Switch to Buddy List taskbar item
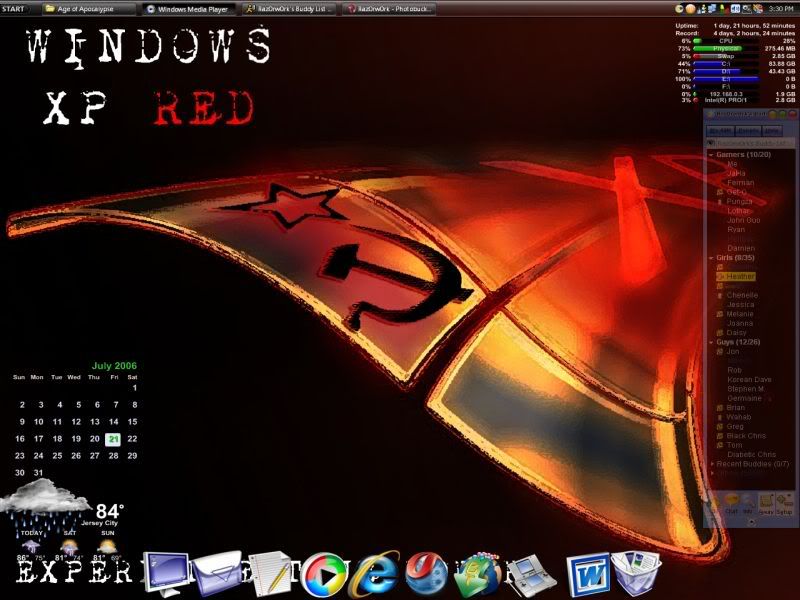 coord(289,9)
